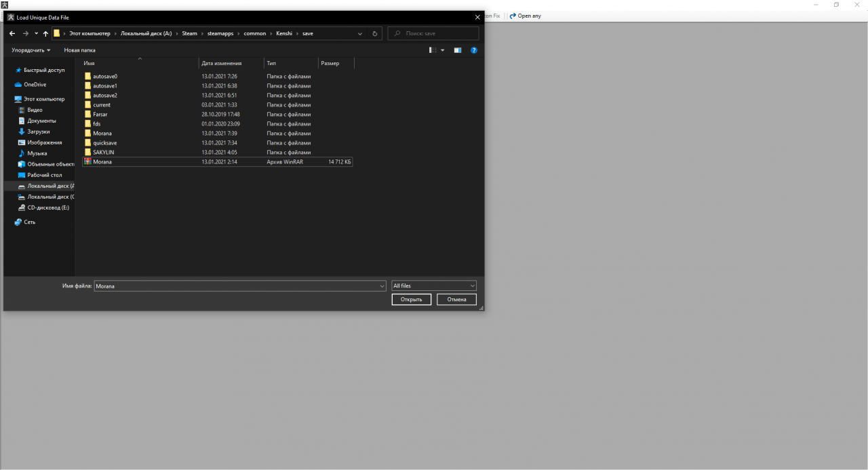Screen dimensions: 868x470
Task: Open the views dropdown arrow in toolbar
Action: pyautogui.click(x=442, y=50)
